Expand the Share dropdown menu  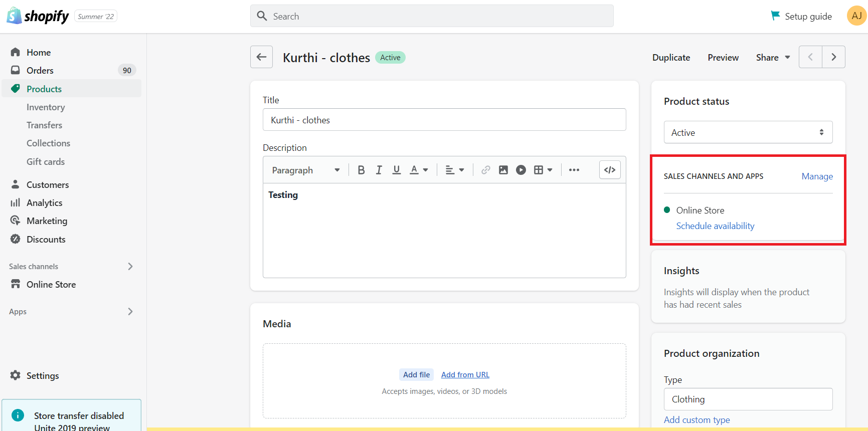pos(773,58)
